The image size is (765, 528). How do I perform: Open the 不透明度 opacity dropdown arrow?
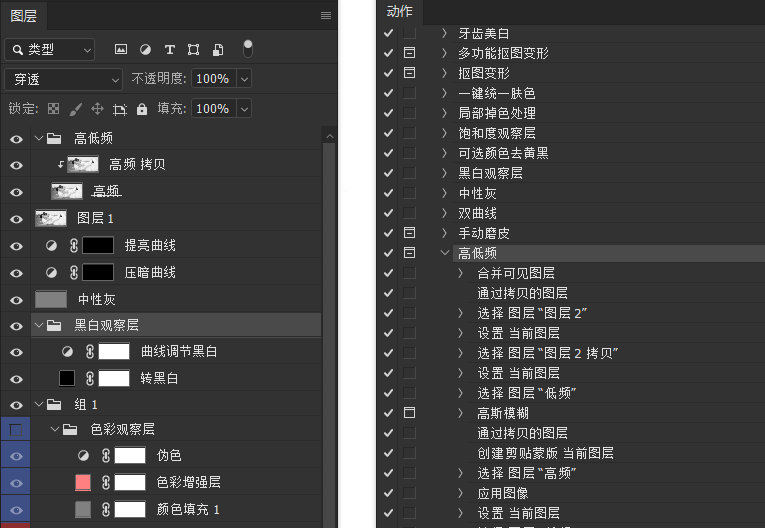pyautogui.click(x=244, y=78)
